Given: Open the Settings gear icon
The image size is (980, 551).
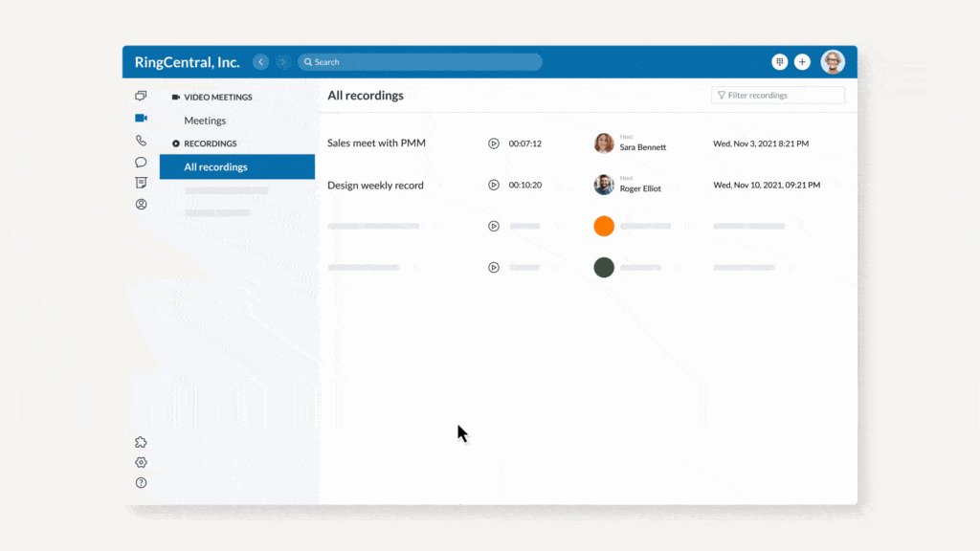Looking at the screenshot, I should tap(141, 462).
